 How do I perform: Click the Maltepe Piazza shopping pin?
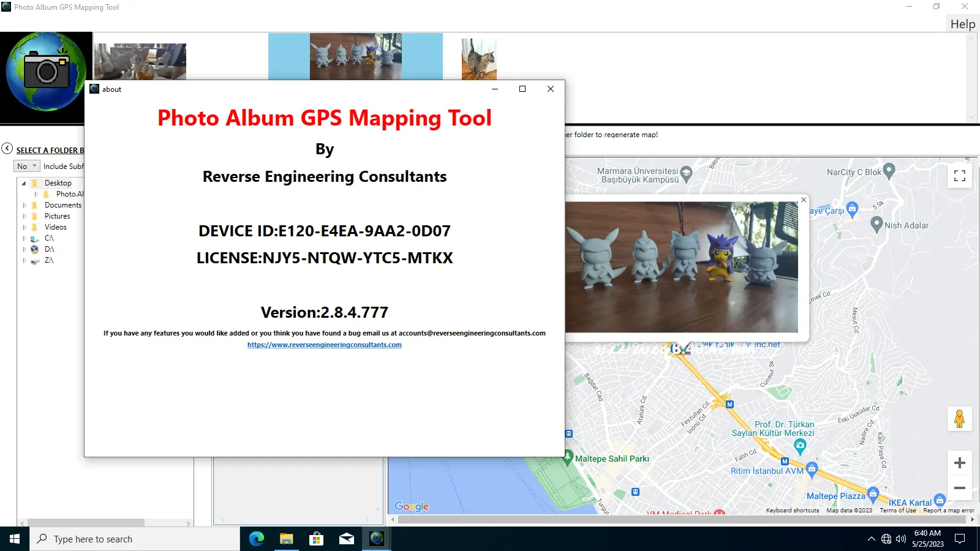pyautogui.click(x=873, y=494)
